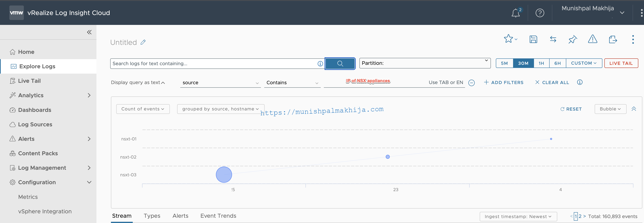Open Ingest timestamp sort dropdown
Screen dimensions: 644x223
click(x=518, y=217)
